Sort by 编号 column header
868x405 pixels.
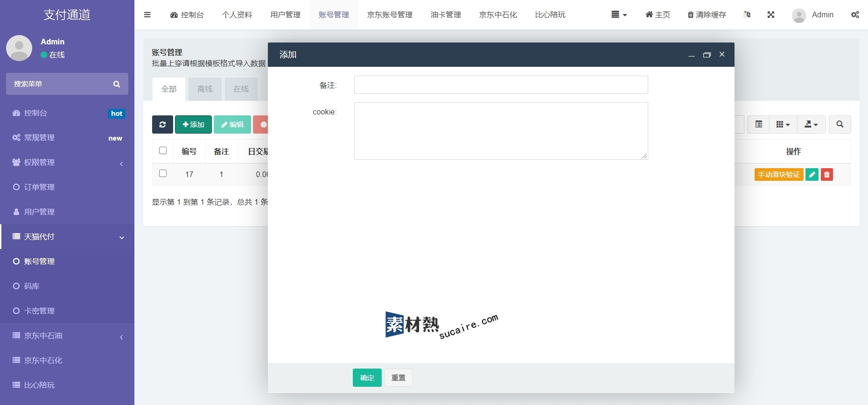(x=189, y=151)
